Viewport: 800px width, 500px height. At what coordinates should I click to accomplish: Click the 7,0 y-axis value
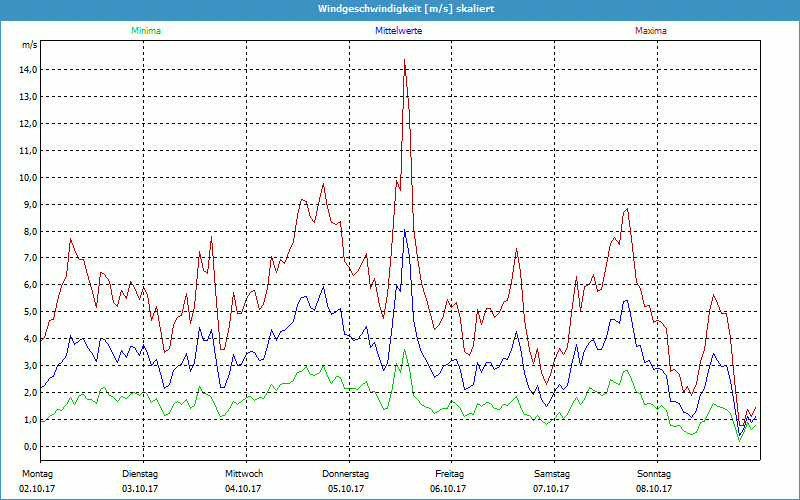pyautogui.click(x=31, y=258)
